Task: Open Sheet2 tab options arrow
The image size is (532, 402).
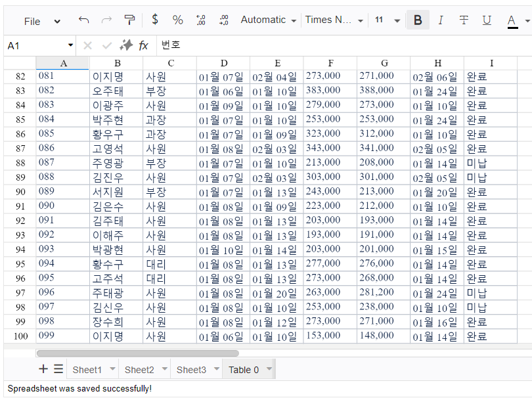Action: [x=165, y=368]
